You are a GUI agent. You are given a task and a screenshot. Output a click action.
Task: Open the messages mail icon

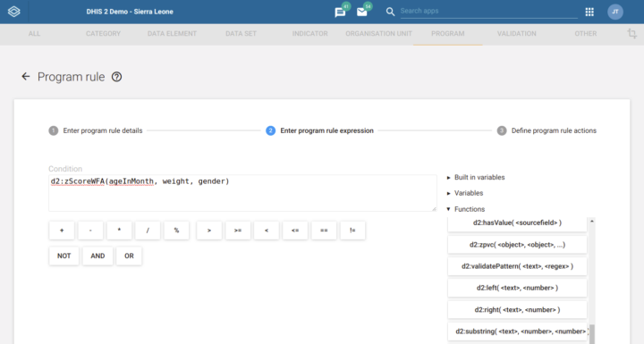[x=362, y=12]
